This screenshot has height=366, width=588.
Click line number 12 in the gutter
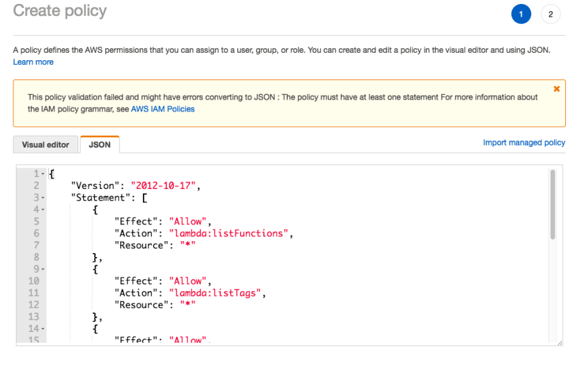coord(34,305)
